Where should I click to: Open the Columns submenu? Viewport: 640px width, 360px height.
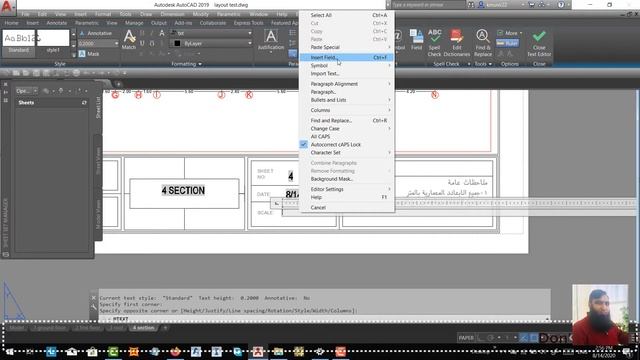point(347,110)
